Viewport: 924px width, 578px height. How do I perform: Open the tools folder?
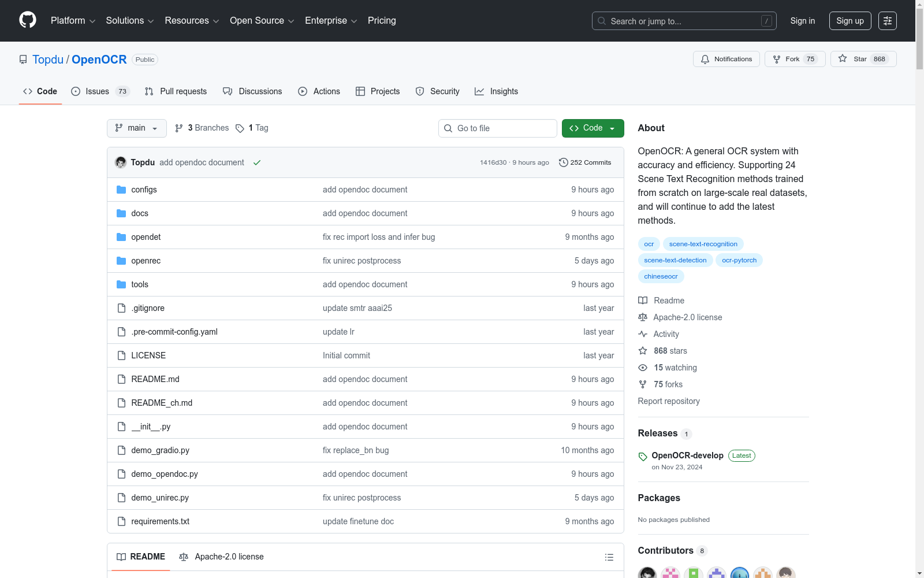(x=140, y=284)
